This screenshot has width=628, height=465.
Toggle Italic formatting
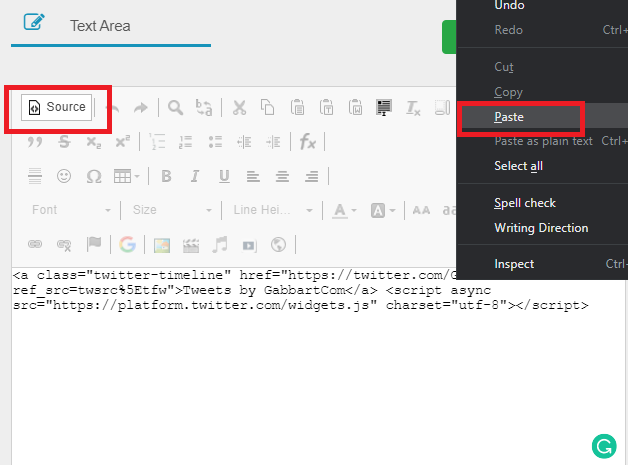click(195, 176)
